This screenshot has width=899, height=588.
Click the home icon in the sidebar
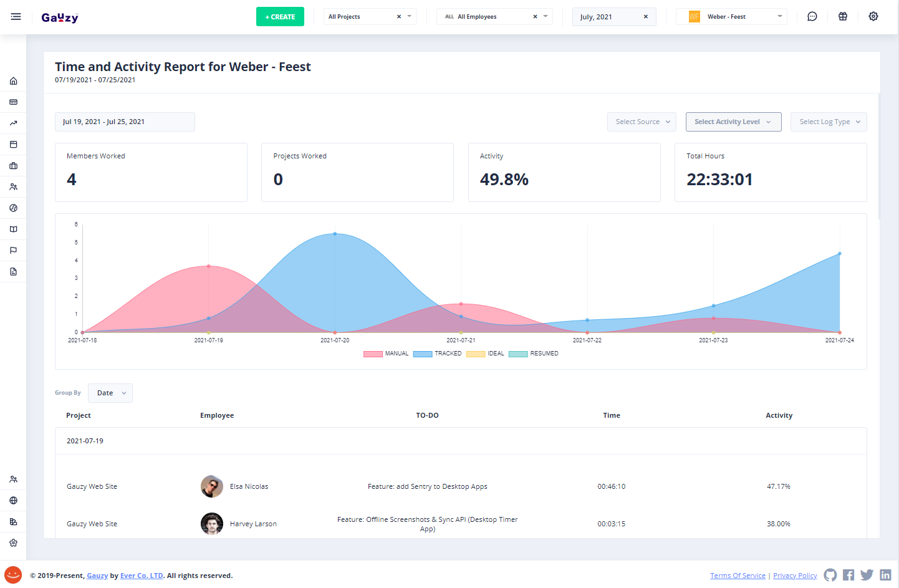click(13, 81)
